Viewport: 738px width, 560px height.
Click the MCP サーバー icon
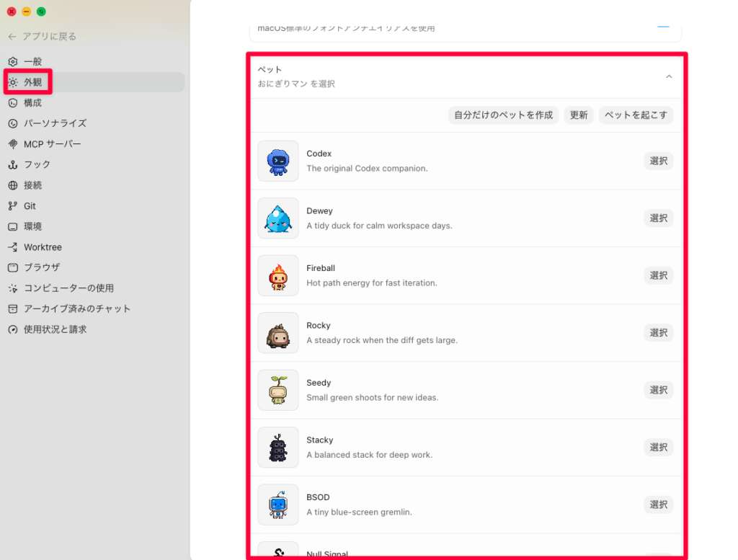(13, 144)
